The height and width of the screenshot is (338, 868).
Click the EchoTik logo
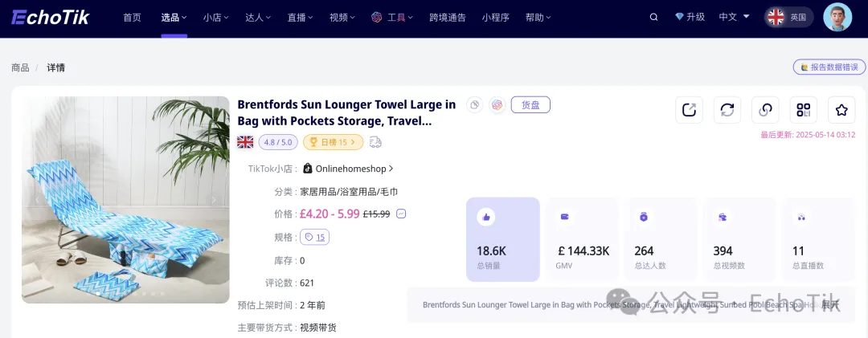coord(51,17)
